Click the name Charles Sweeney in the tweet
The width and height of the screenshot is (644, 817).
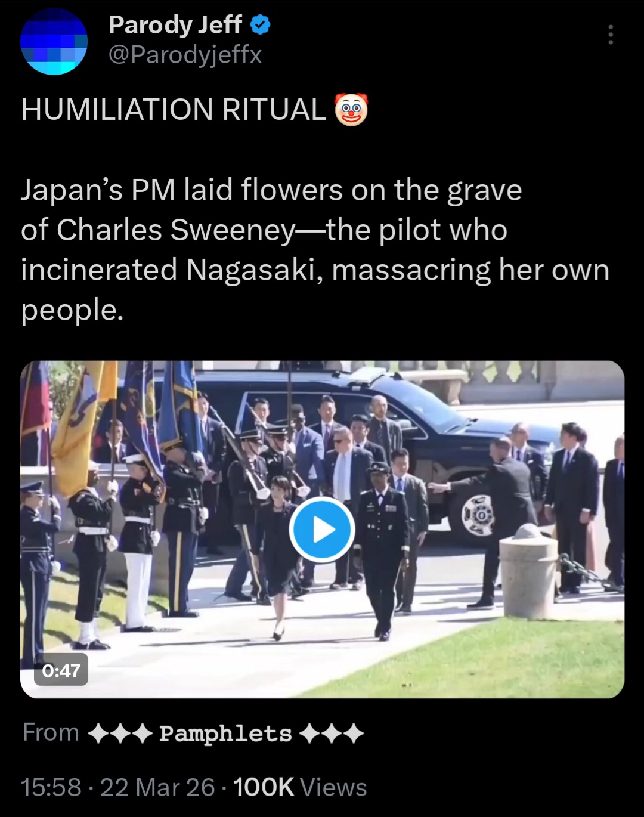175,230
